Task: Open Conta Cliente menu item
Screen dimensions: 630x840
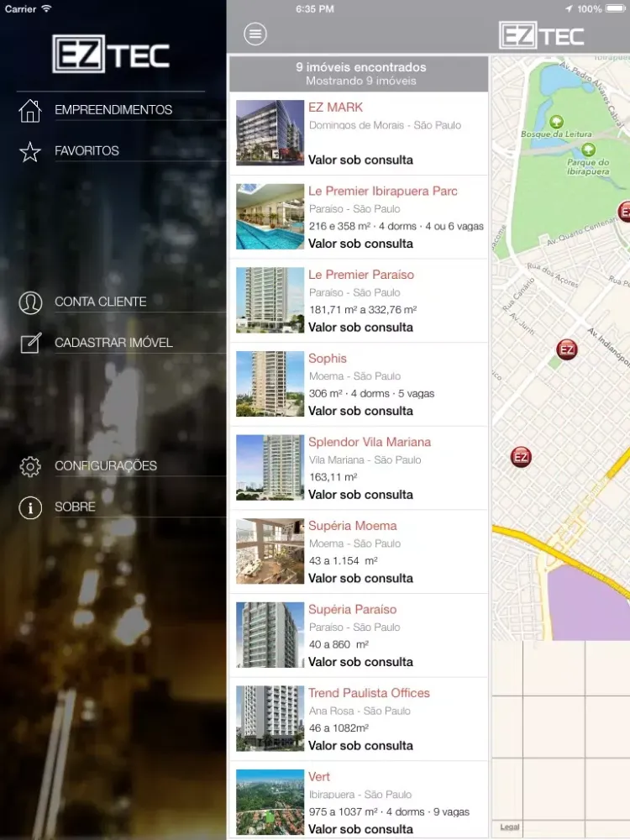Action: (x=101, y=302)
